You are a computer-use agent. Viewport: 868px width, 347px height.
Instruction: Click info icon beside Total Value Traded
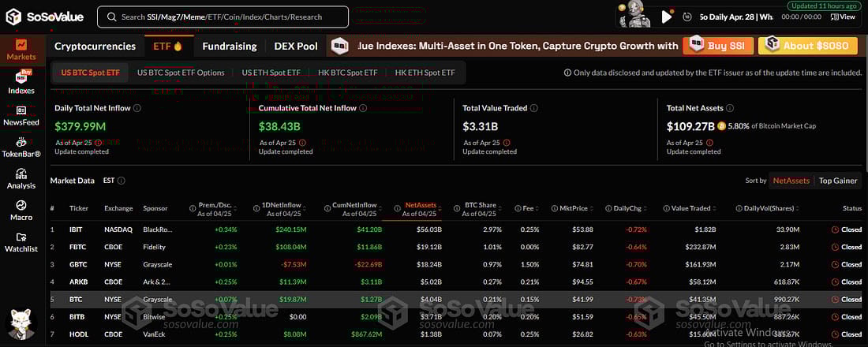point(535,109)
